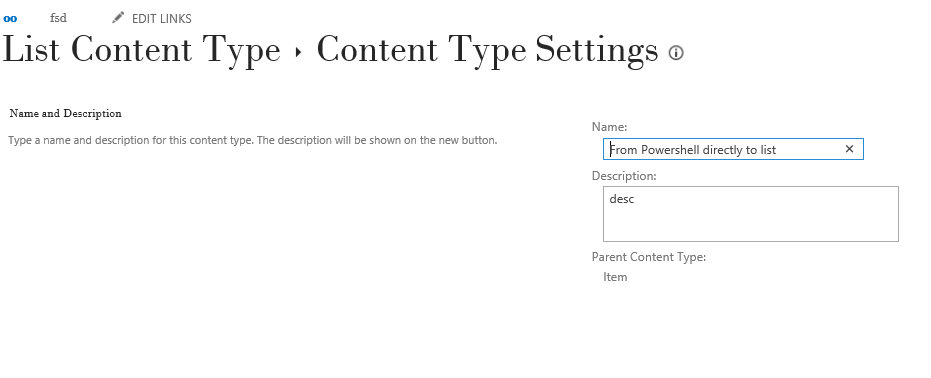This screenshot has width=931, height=378.
Task: Click the Name: field label
Action: pyautogui.click(x=609, y=127)
